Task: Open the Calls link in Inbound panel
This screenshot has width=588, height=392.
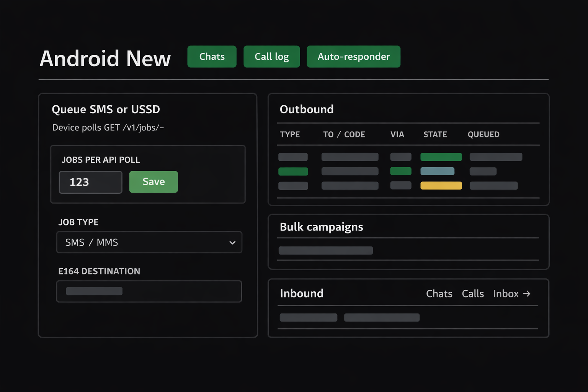Action: pos(473,294)
